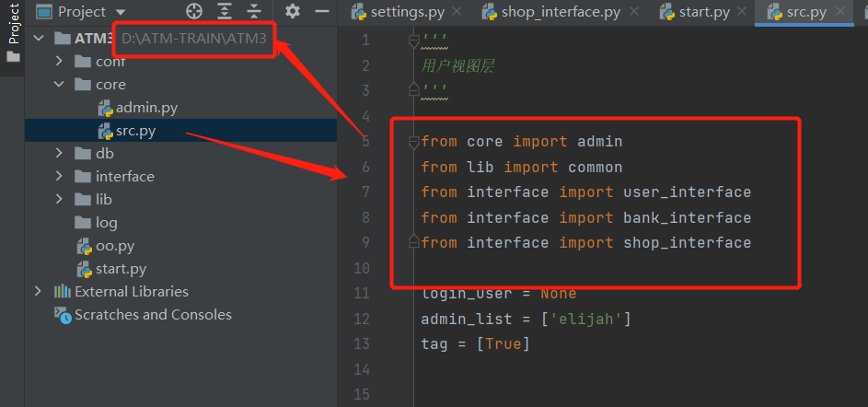The height and width of the screenshot is (407, 868).
Task: Click the External Libraries bar-chart icon
Action: (x=62, y=291)
